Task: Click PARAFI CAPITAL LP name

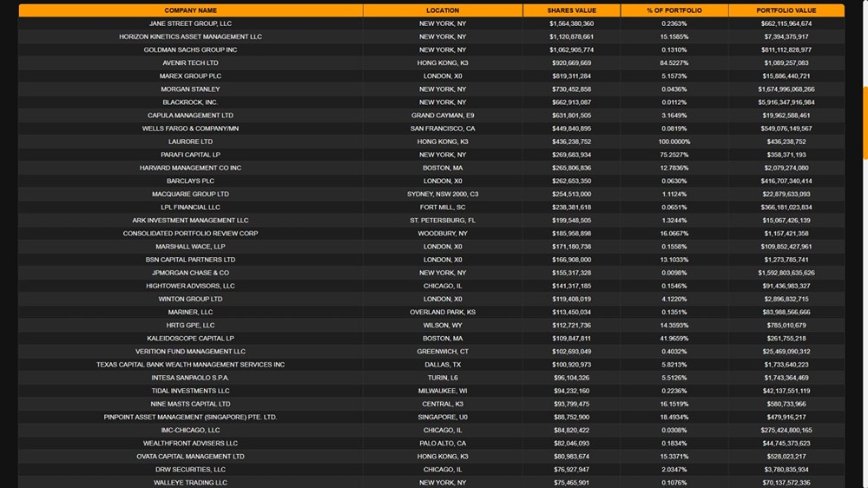Action: (190, 155)
